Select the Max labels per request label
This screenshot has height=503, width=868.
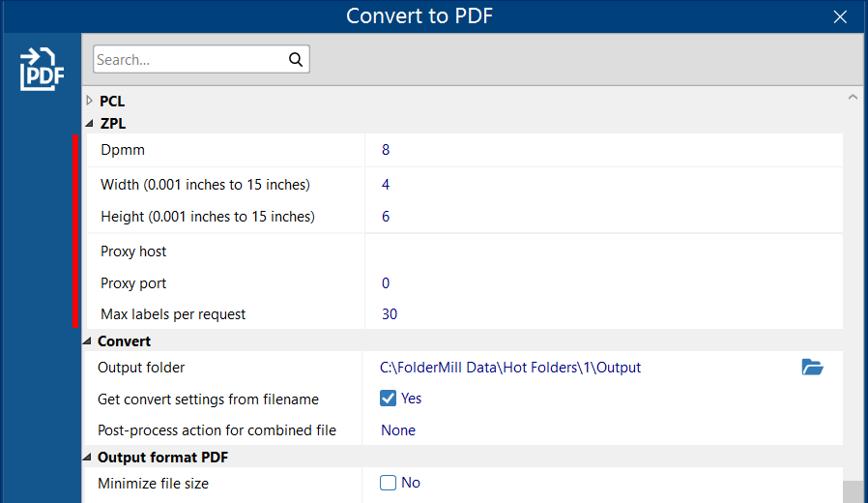(x=173, y=314)
